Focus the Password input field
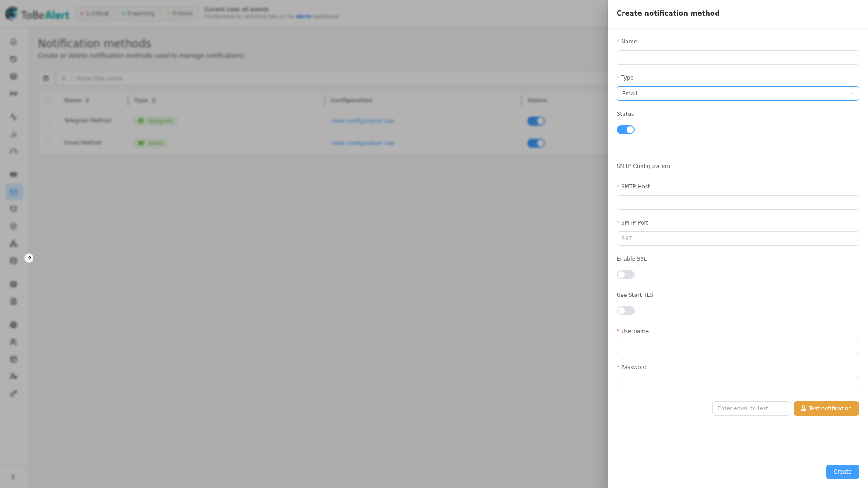 (x=737, y=383)
